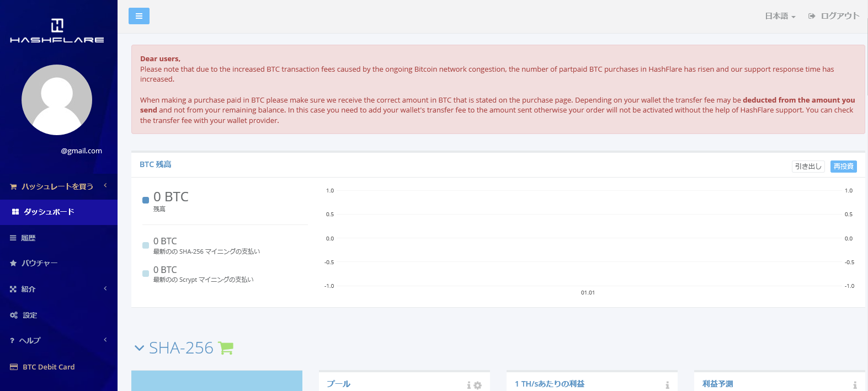Click the logout arrow icon
Image resolution: width=868 pixels, height=391 pixels.
tap(812, 16)
